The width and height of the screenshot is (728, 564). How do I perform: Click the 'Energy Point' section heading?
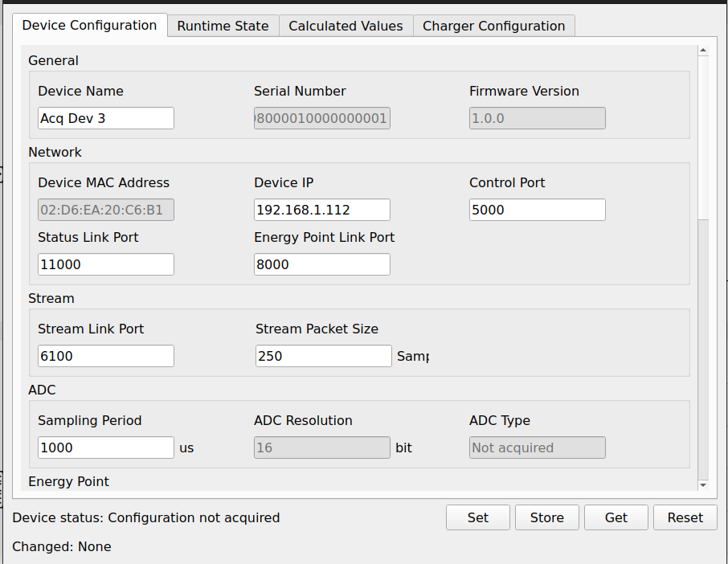[69, 482]
